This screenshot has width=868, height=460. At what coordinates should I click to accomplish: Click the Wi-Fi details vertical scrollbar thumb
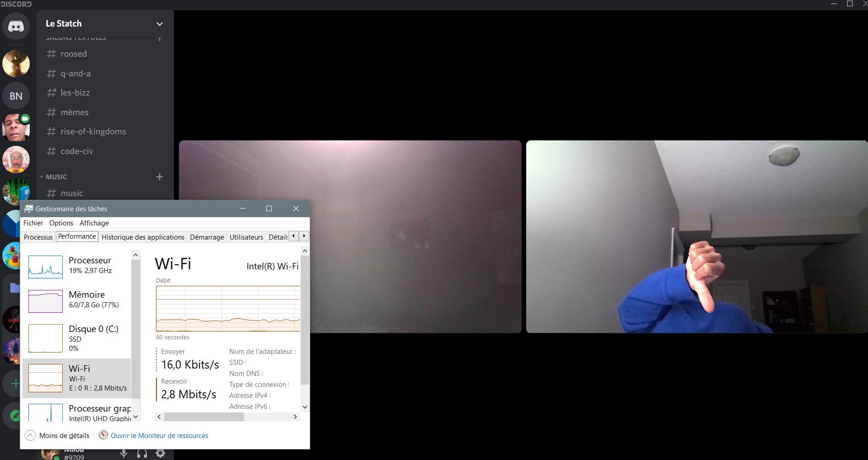click(305, 320)
